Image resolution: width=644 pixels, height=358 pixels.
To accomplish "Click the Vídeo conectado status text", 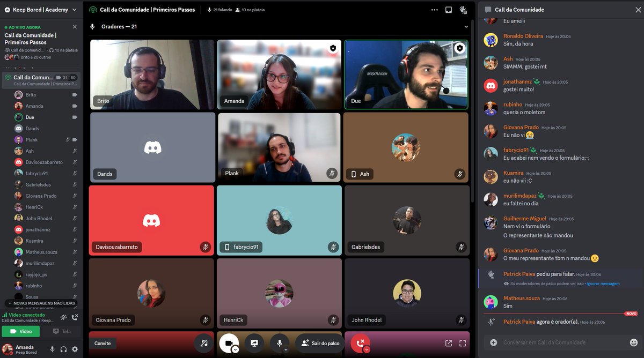I will tap(27, 315).
